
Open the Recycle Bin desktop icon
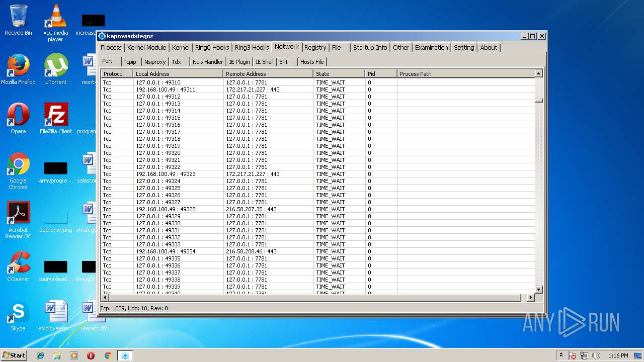coord(18,20)
